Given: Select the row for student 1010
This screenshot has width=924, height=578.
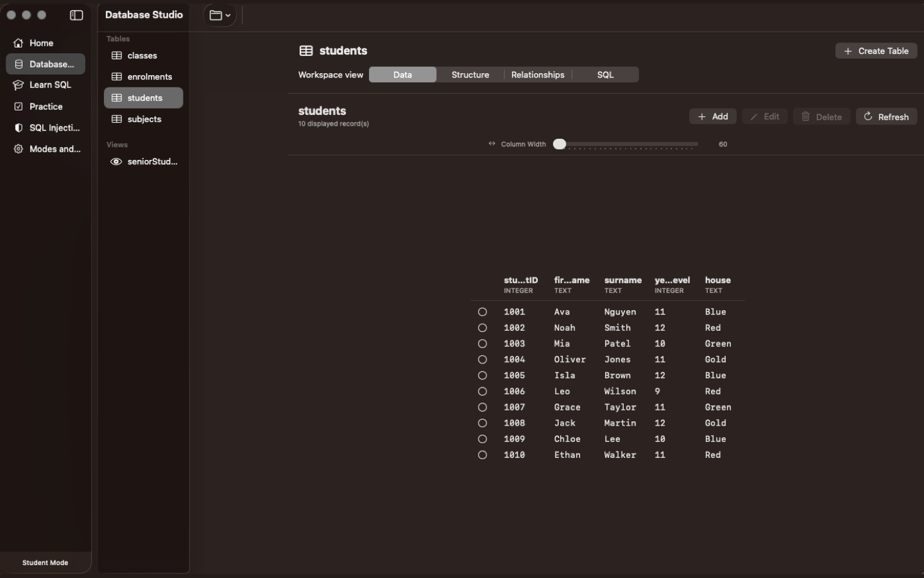Looking at the screenshot, I should (483, 455).
